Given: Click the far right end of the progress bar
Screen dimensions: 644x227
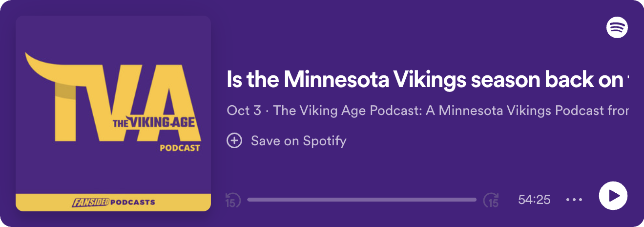Looking at the screenshot, I should click(x=475, y=200).
